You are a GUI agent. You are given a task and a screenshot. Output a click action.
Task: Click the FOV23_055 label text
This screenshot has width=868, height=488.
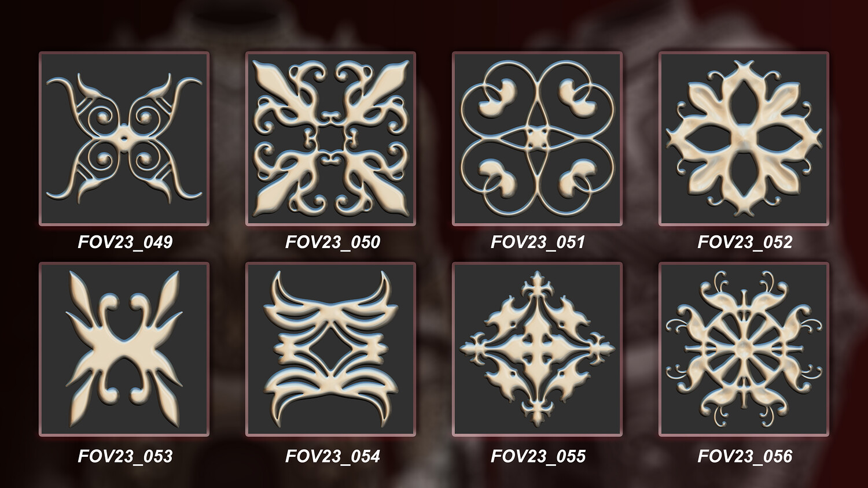point(538,456)
